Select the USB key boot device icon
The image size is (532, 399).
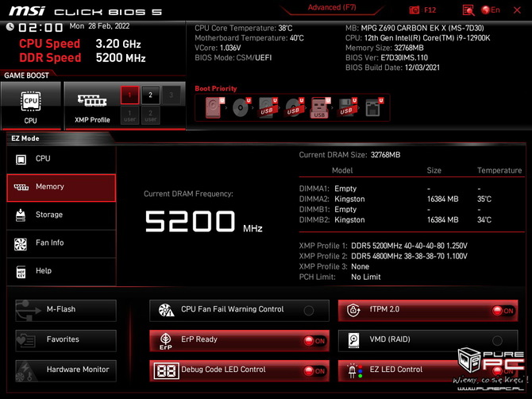point(320,107)
